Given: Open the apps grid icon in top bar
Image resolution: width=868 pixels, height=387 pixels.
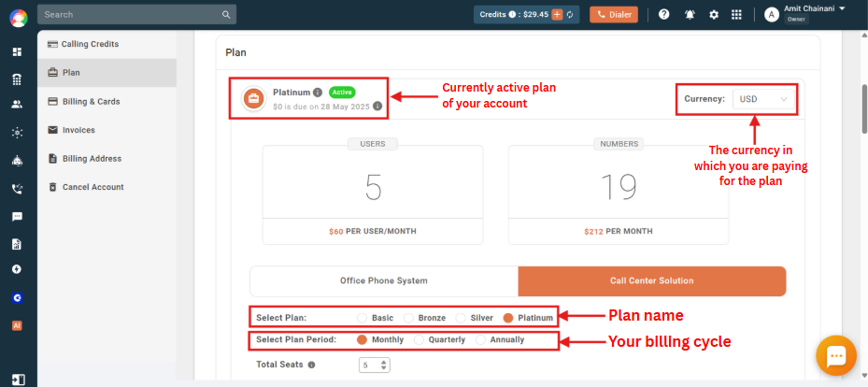Looking at the screenshot, I should point(736,14).
